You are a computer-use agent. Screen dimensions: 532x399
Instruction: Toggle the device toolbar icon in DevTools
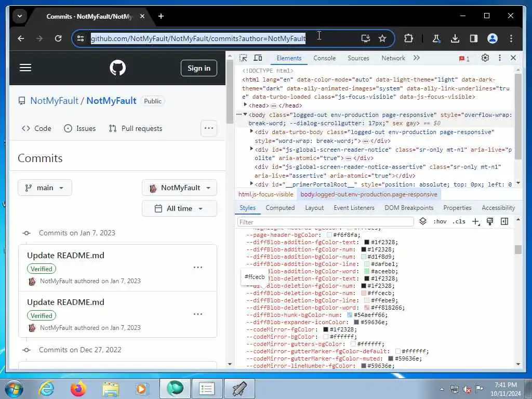[x=258, y=58]
